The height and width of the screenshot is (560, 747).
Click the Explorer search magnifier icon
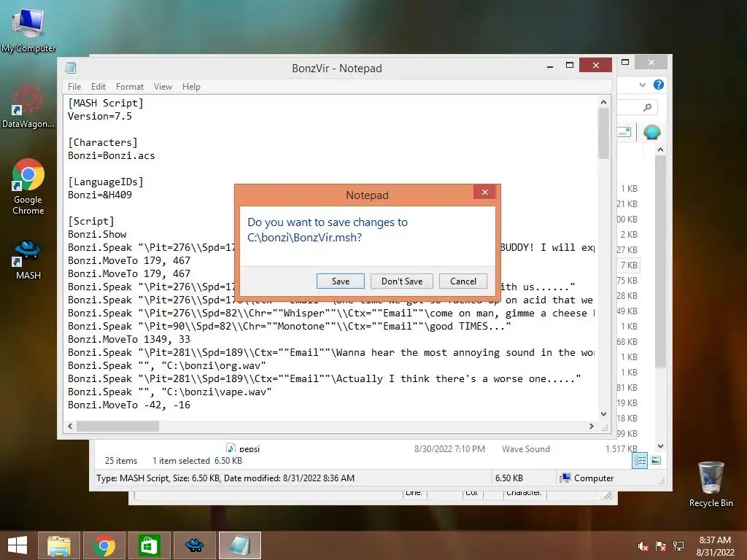pos(647,108)
